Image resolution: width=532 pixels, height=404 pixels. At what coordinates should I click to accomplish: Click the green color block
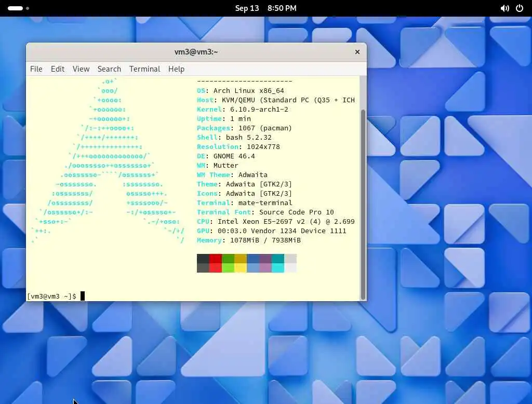[x=228, y=263]
